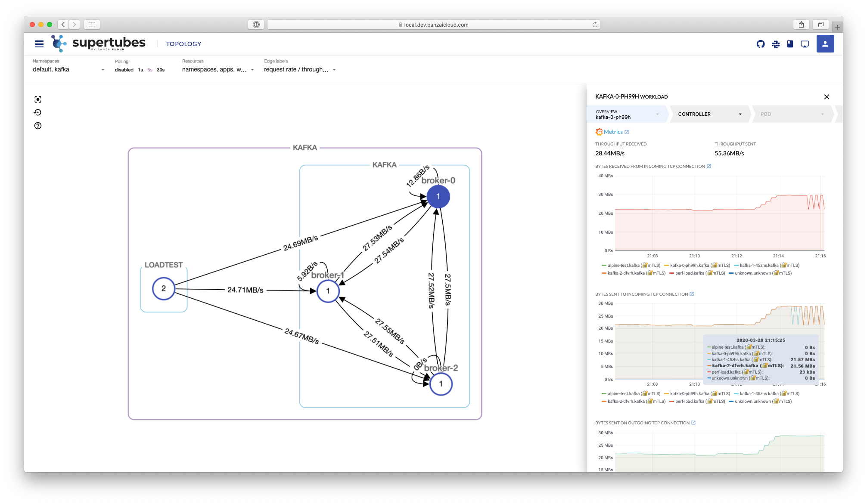The height and width of the screenshot is (504, 867).
Task: Close the KAFKA-0-PH99H workload panel
Action: pyautogui.click(x=827, y=97)
